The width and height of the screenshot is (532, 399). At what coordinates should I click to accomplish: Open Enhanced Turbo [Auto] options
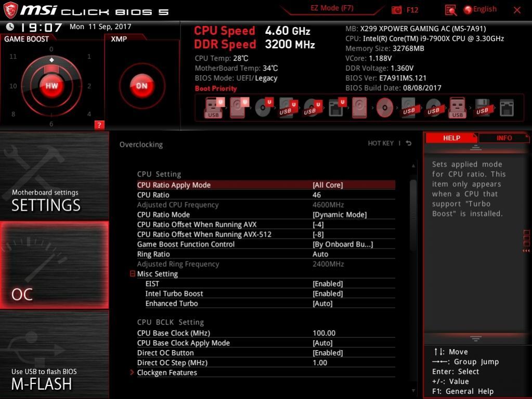click(x=322, y=303)
